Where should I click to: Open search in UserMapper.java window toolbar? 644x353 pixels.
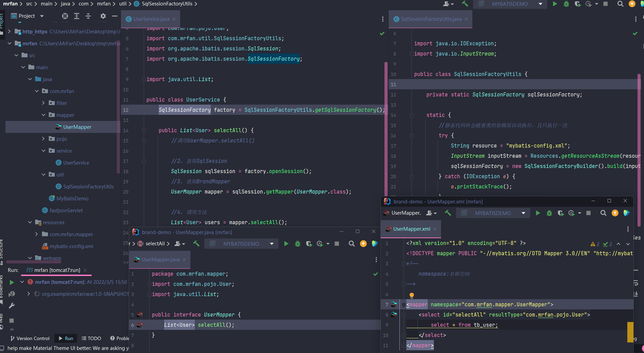coord(352,244)
